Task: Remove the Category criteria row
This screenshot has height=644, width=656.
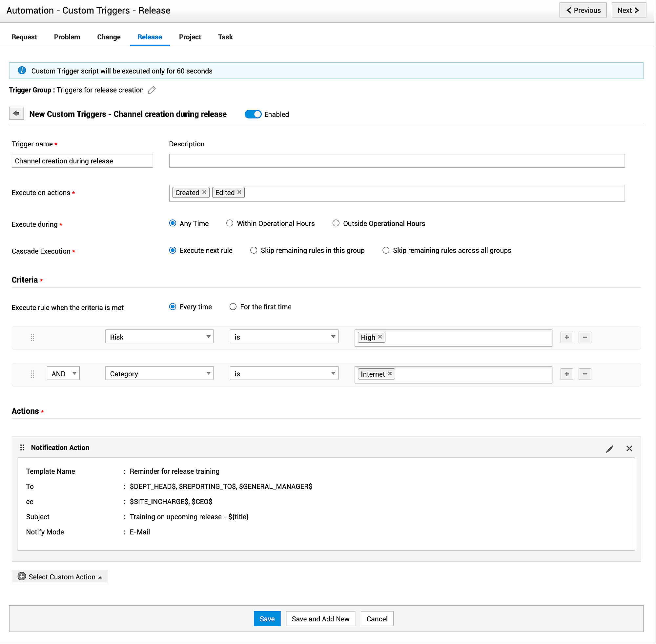Action: pos(585,374)
